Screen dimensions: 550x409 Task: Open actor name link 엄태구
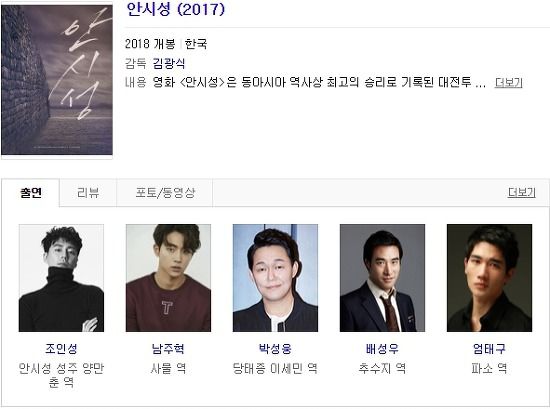point(489,349)
